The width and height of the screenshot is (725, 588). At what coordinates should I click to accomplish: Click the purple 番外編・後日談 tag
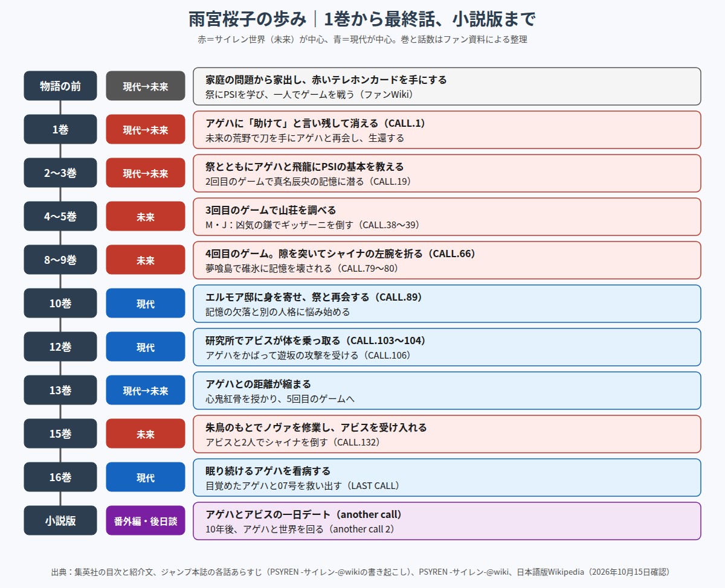pos(146,520)
